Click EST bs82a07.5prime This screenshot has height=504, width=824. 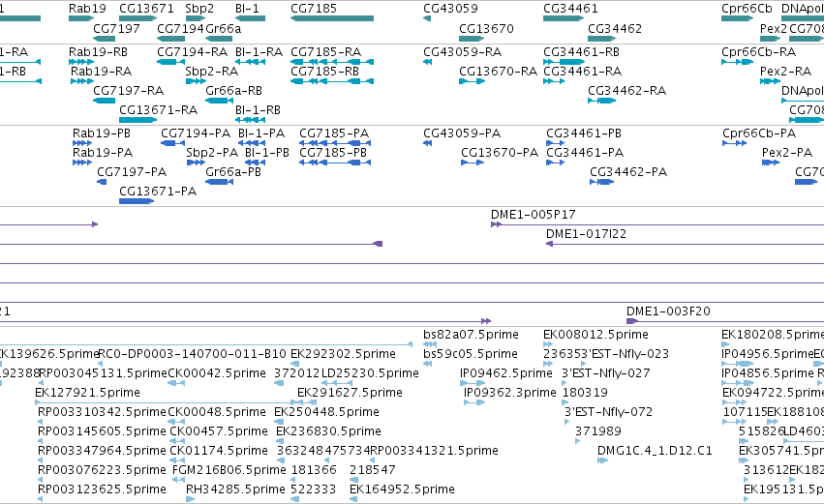pyautogui.click(x=471, y=335)
